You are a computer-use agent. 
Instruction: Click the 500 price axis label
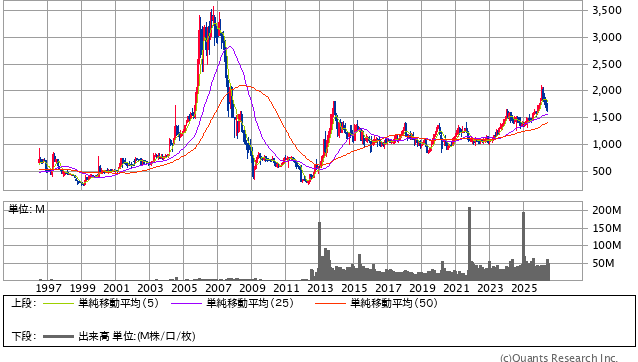click(602, 171)
